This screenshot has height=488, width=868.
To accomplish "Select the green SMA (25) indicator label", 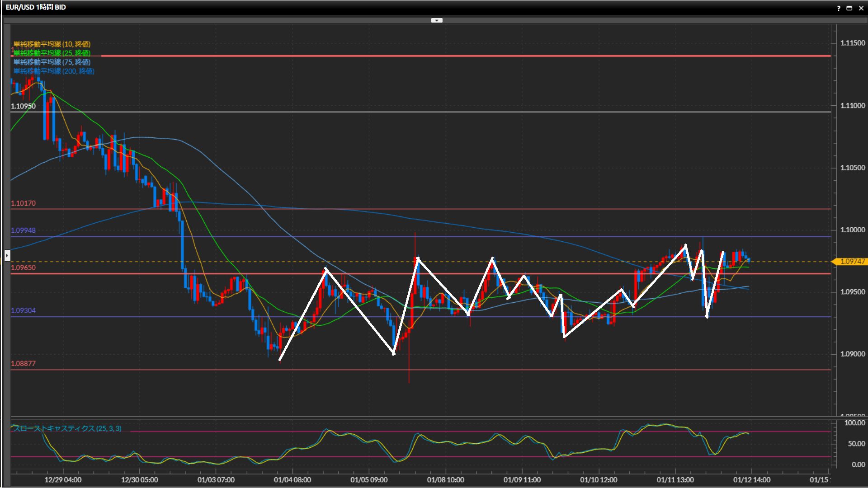I will point(52,53).
